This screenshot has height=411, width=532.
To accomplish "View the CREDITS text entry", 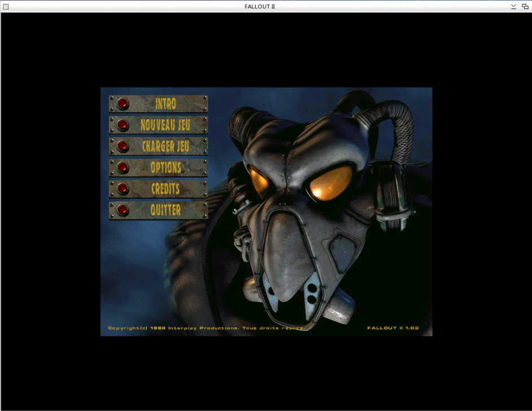I will (x=166, y=189).
